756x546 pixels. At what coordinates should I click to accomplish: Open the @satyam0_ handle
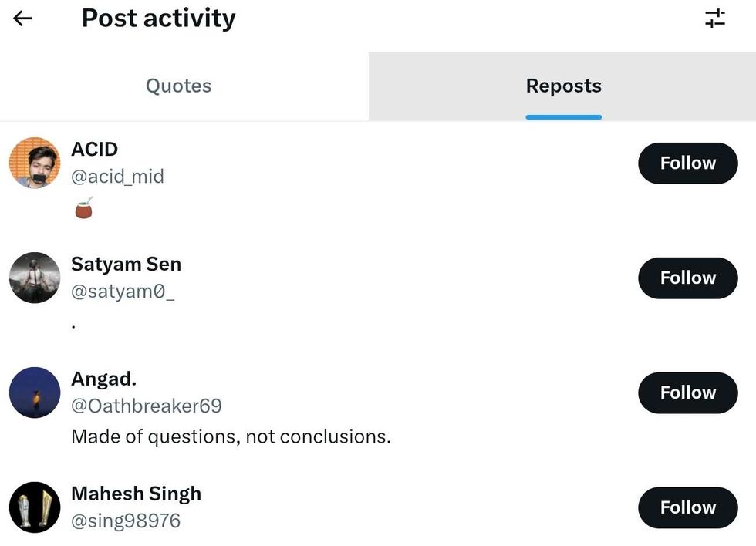tap(123, 292)
